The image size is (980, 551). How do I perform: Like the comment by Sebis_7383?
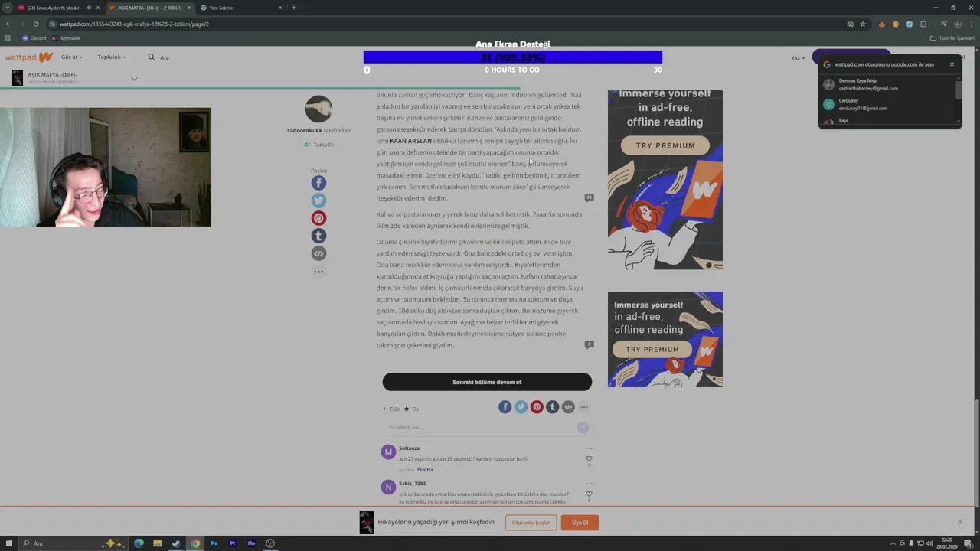coord(589,494)
